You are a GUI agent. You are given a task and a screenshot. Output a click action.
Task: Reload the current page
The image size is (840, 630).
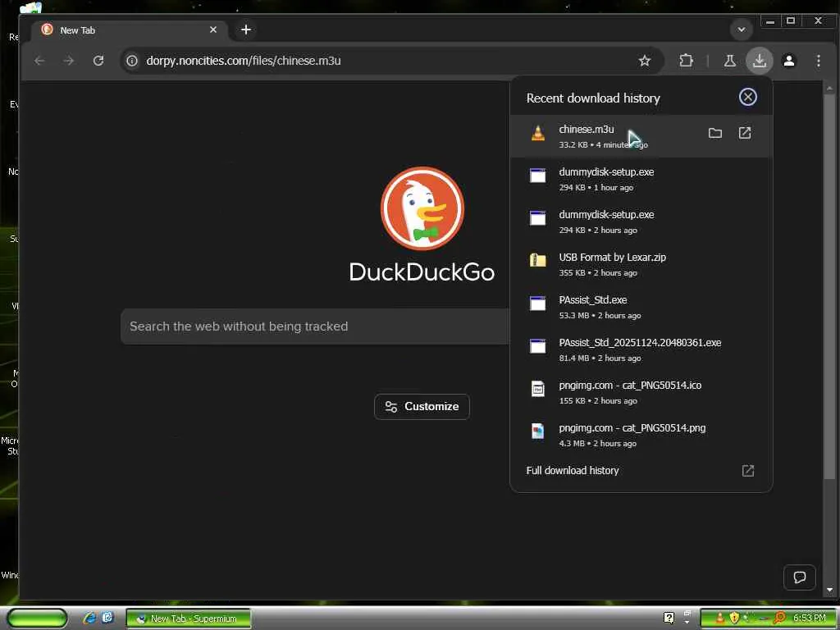[98, 61]
